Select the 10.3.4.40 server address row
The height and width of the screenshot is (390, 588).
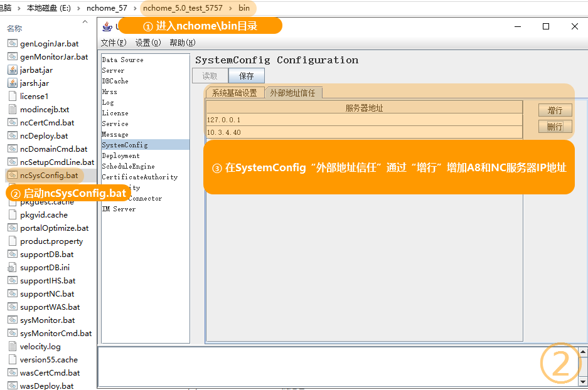[364, 132]
